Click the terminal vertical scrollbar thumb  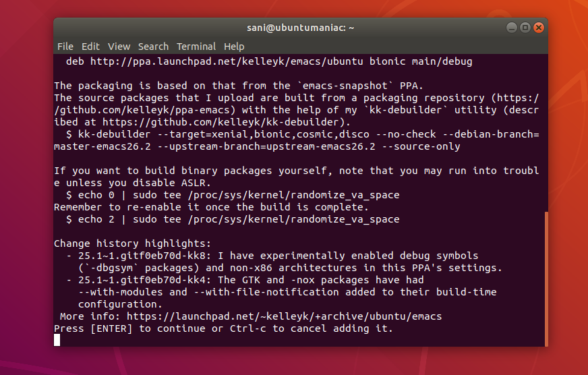[x=546, y=279]
